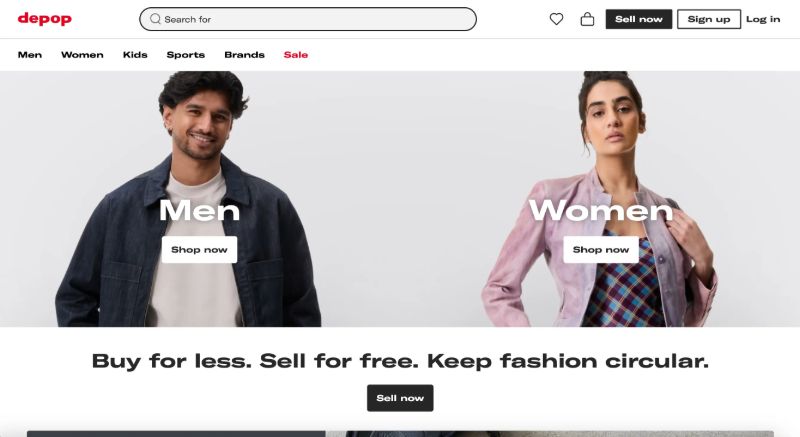Open the Women category menu

82,55
